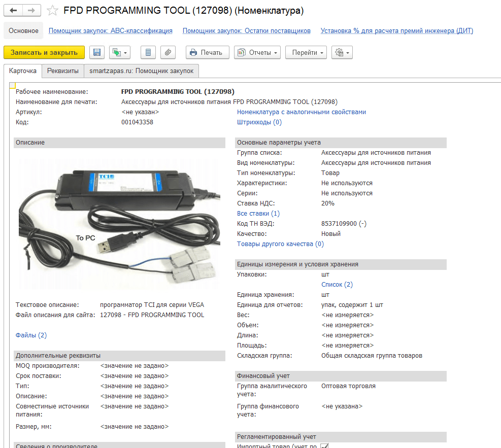Add item to favorites with star icon
The width and height of the screenshot is (501, 448).
click(x=52, y=10)
